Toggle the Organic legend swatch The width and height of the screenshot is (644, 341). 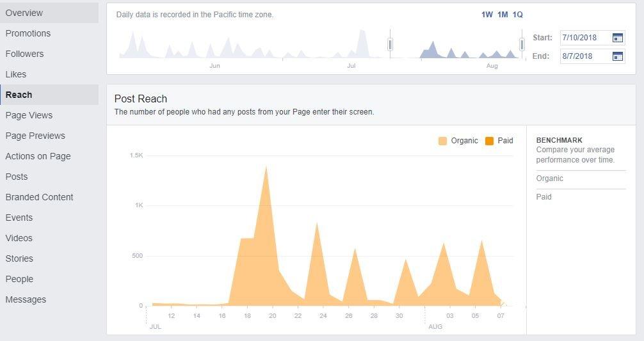442,141
